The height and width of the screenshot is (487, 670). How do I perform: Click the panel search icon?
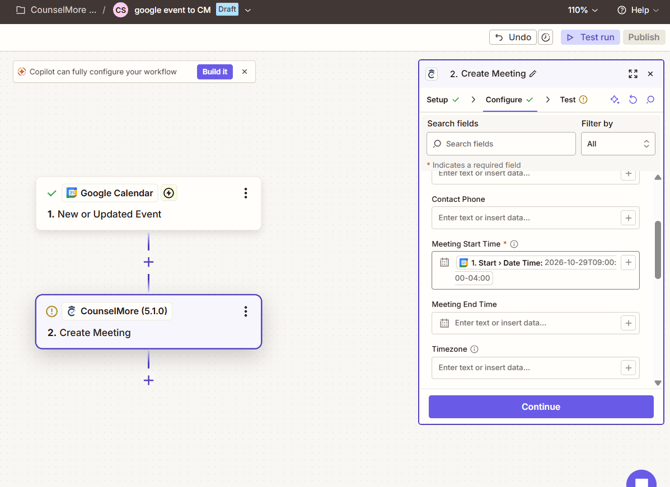pos(650,100)
